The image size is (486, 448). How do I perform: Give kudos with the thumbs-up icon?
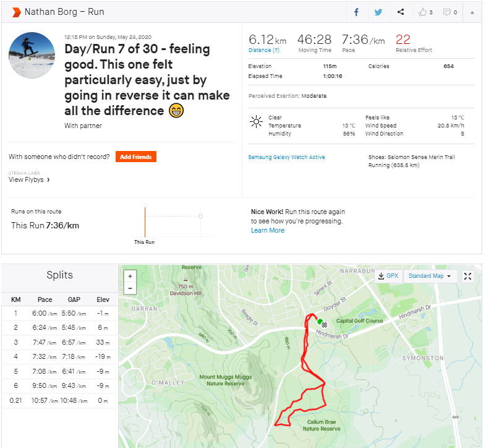point(424,12)
